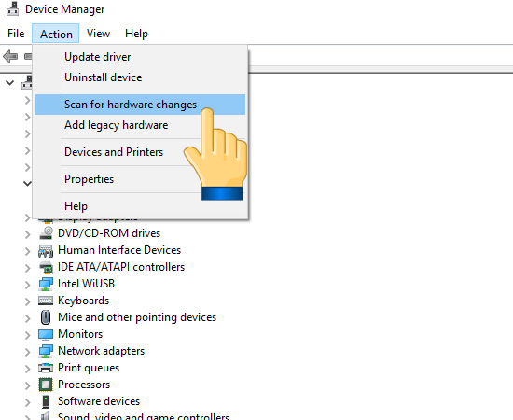Select Properties in Action menu
The width and height of the screenshot is (513, 420).
pyautogui.click(x=140, y=179)
